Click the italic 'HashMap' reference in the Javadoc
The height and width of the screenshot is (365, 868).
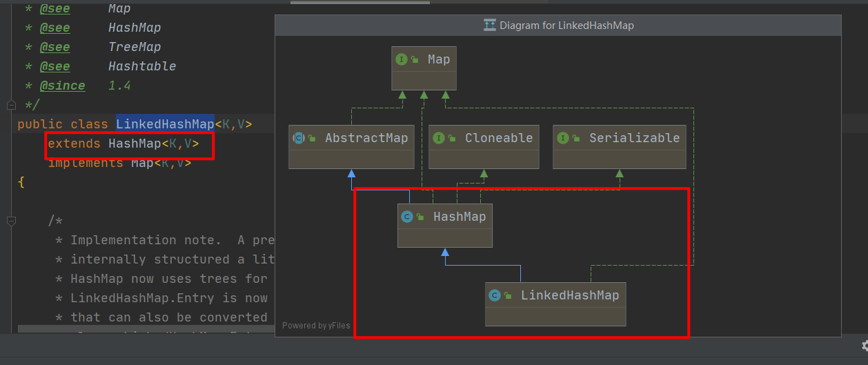(135, 28)
